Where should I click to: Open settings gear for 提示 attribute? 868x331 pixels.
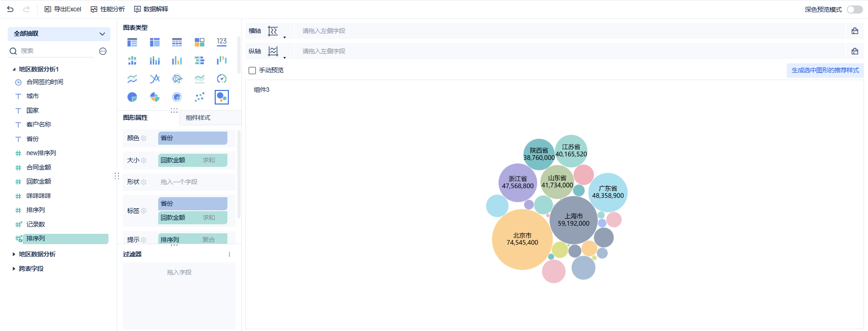point(144,240)
